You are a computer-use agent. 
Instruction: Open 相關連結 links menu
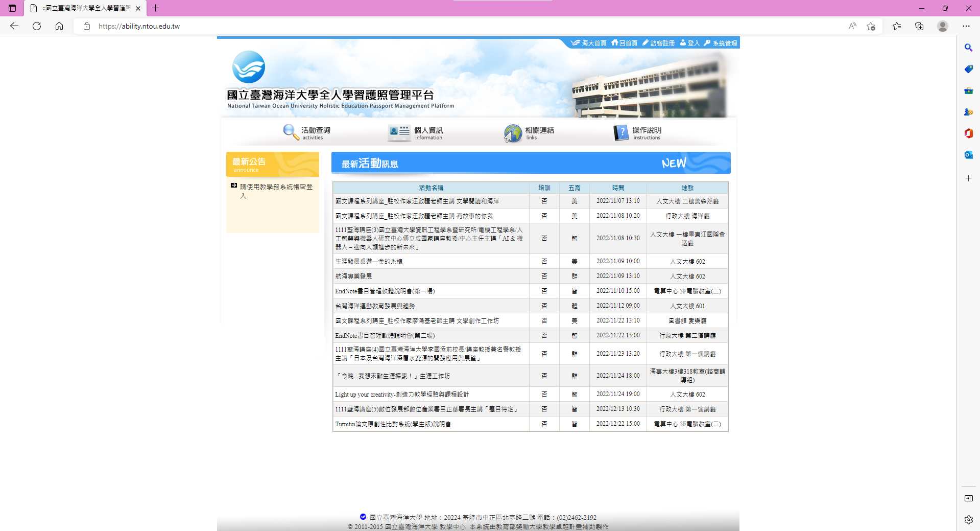pos(529,133)
